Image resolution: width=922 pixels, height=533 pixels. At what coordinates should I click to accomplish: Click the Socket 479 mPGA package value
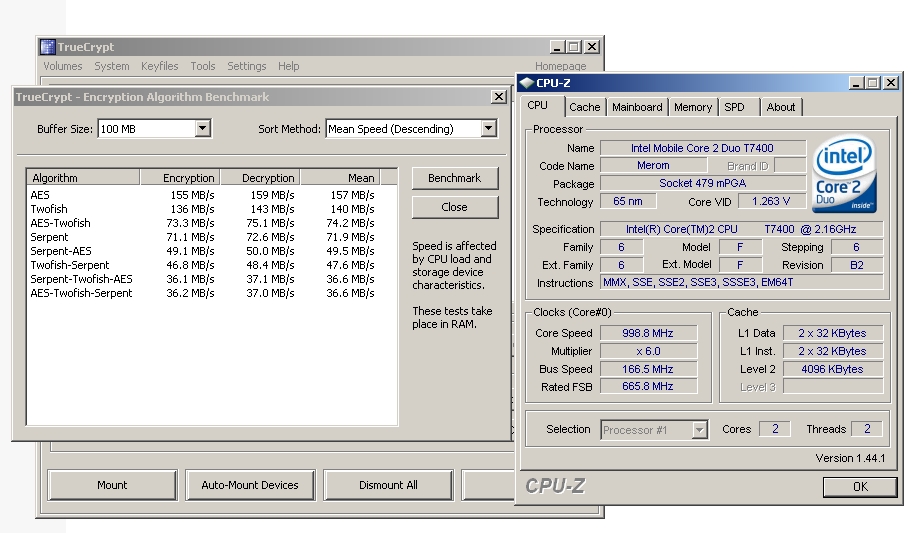pyautogui.click(x=703, y=184)
